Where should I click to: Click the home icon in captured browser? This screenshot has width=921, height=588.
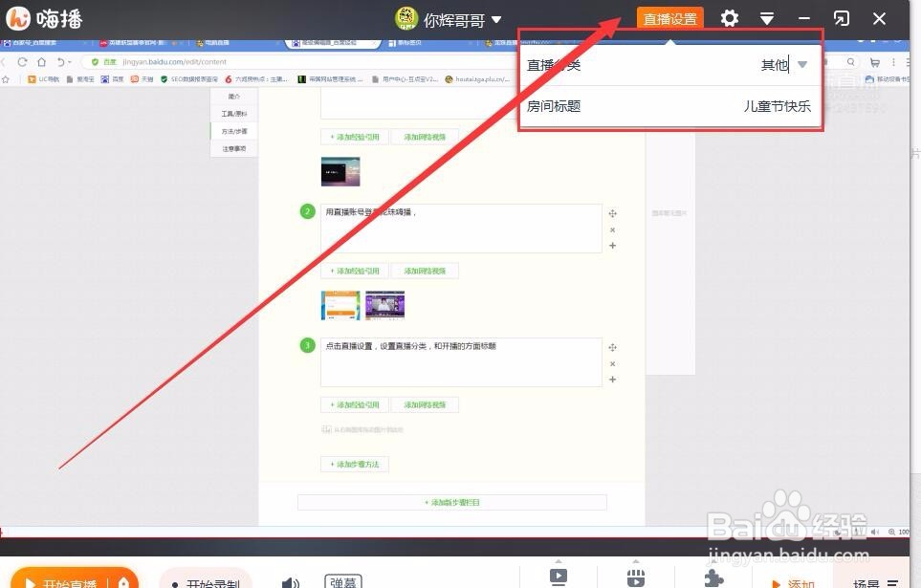(x=41, y=62)
